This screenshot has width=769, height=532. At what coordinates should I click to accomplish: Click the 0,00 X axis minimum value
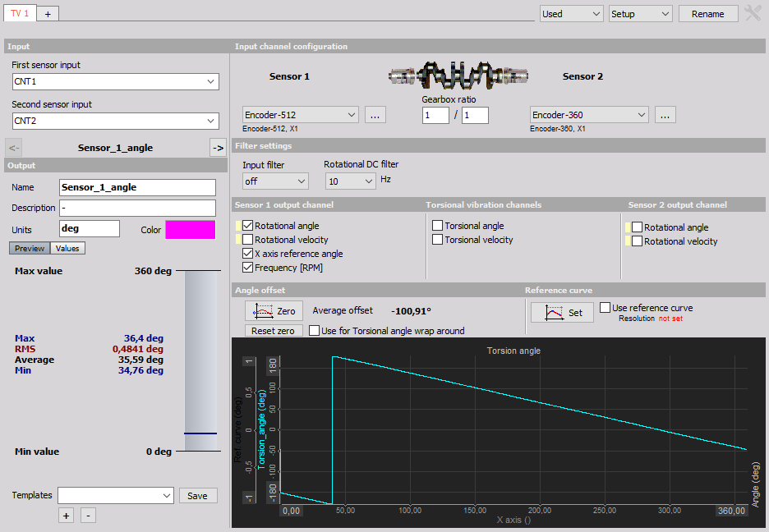(x=292, y=511)
